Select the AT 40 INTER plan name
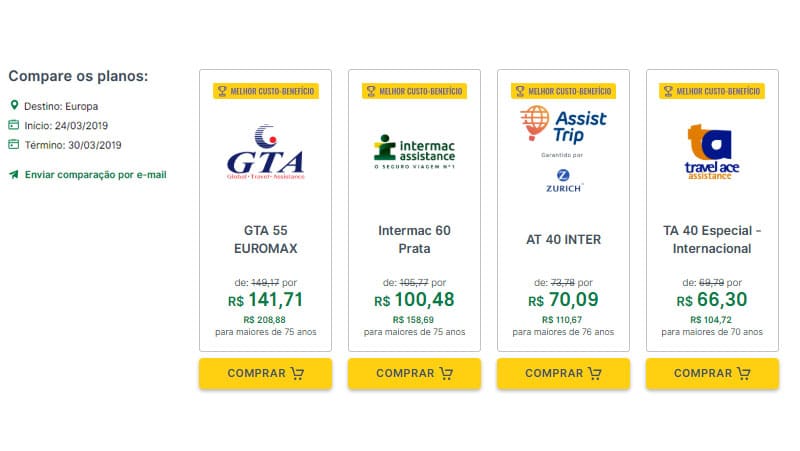 [563, 239]
